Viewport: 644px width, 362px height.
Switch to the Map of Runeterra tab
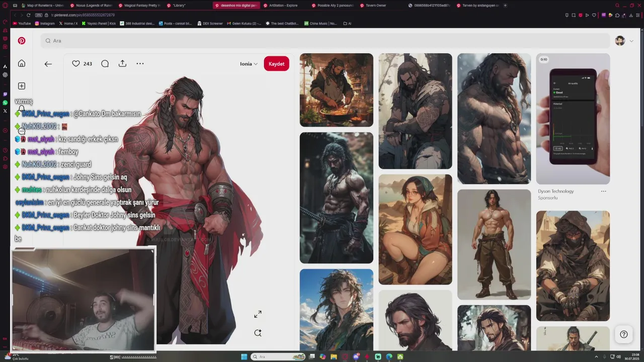[42, 6]
